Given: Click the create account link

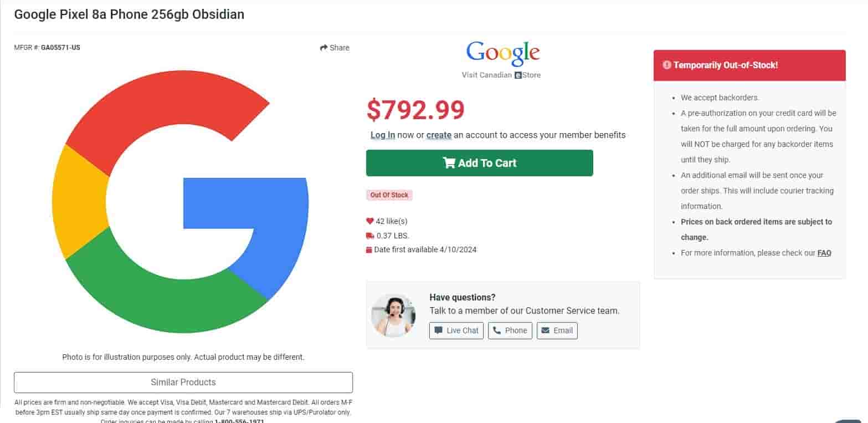Looking at the screenshot, I should 439,135.
